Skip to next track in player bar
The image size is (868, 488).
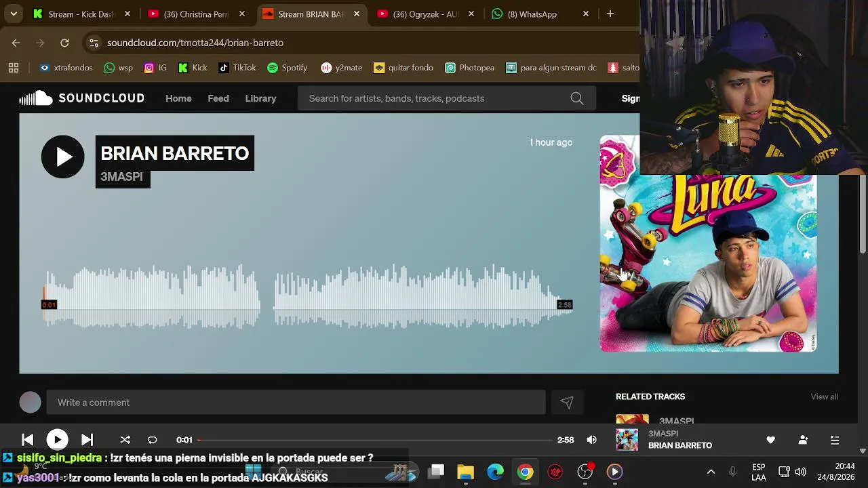click(87, 440)
